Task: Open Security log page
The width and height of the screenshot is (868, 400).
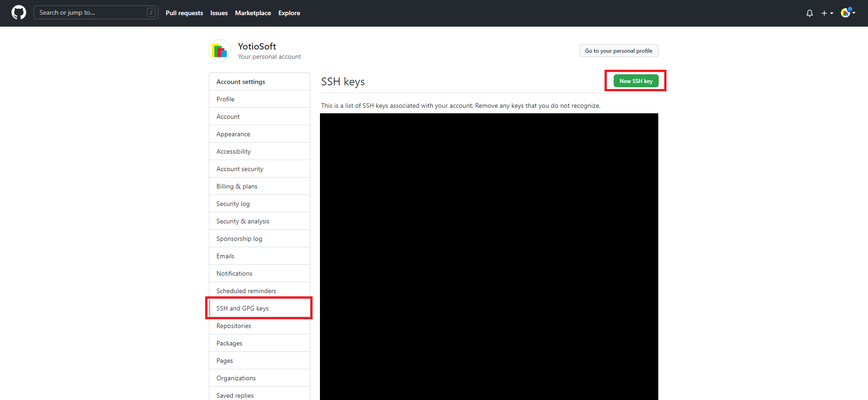Action: point(259,204)
